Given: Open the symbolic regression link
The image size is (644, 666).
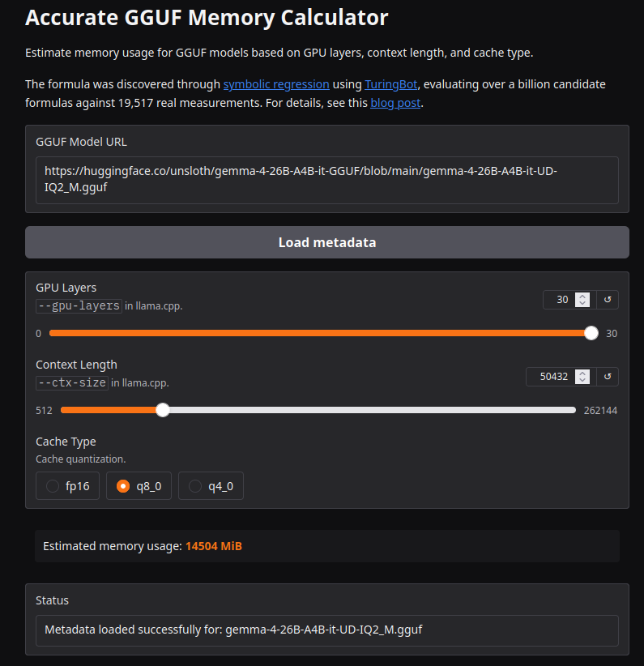Looking at the screenshot, I should pos(276,84).
